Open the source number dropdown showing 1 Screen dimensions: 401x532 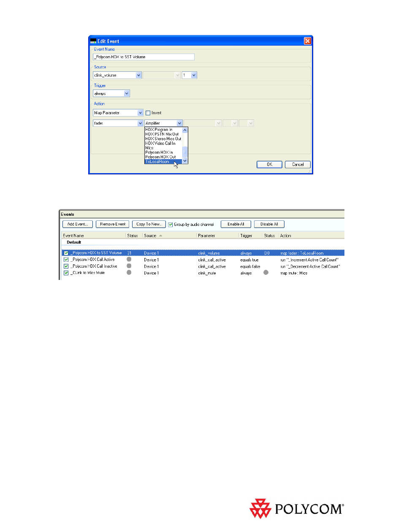click(194, 75)
